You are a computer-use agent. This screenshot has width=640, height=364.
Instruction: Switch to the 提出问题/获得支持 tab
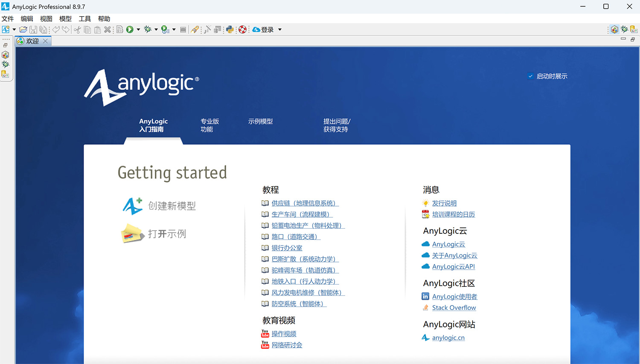coord(337,125)
